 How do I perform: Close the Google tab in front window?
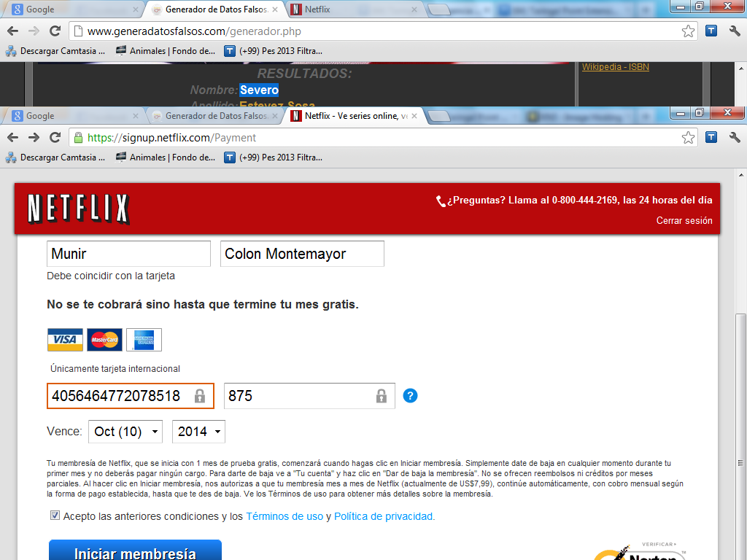point(135,116)
